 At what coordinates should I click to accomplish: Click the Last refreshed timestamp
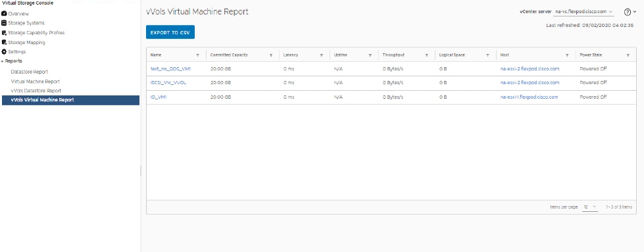click(x=590, y=25)
